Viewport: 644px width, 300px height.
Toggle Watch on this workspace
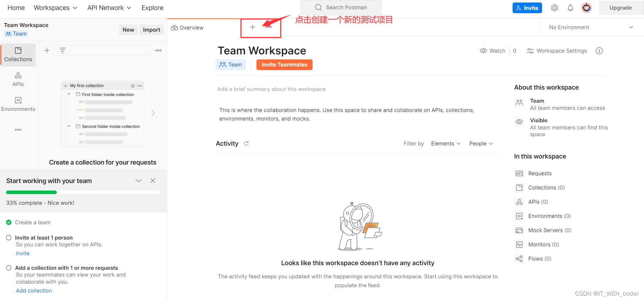click(x=492, y=51)
